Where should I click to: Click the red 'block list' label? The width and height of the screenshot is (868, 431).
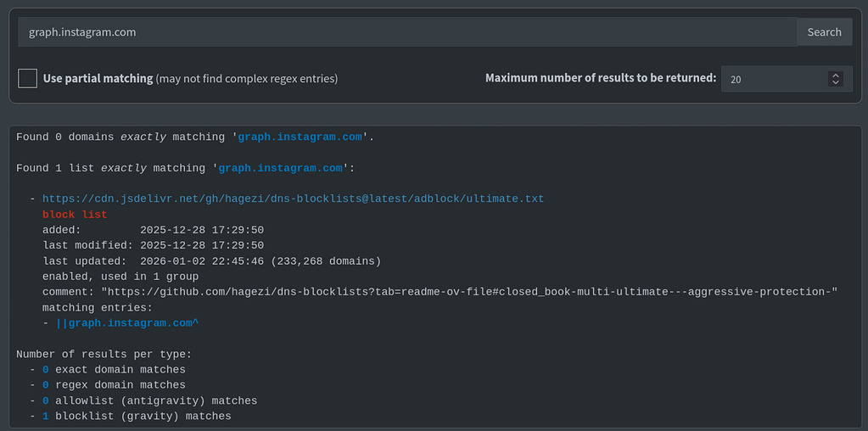pos(75,215)
